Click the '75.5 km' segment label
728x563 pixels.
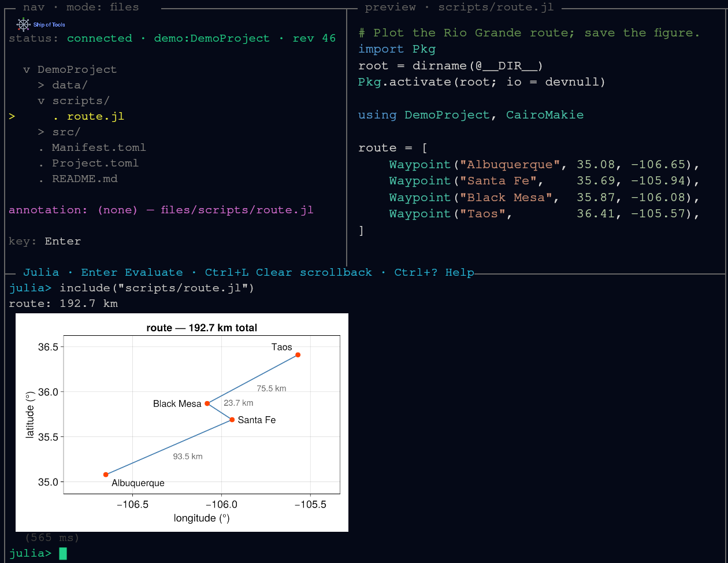coord(272,388)
